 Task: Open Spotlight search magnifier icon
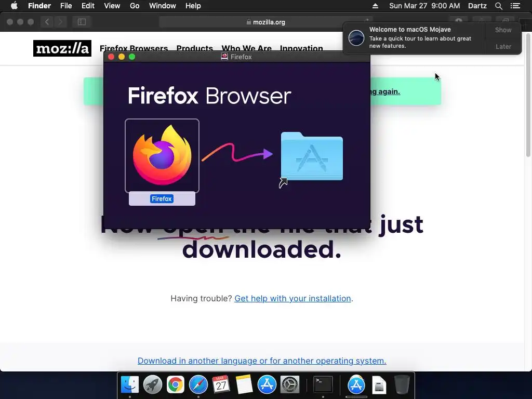pos(498,6)
